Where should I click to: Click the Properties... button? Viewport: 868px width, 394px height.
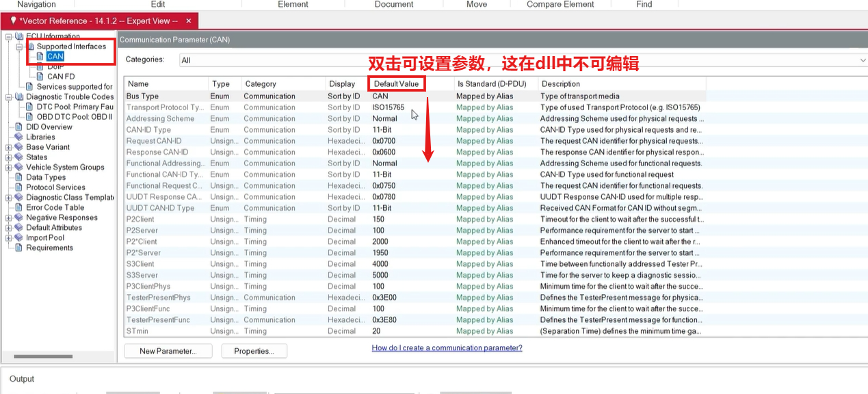(254, 351)
